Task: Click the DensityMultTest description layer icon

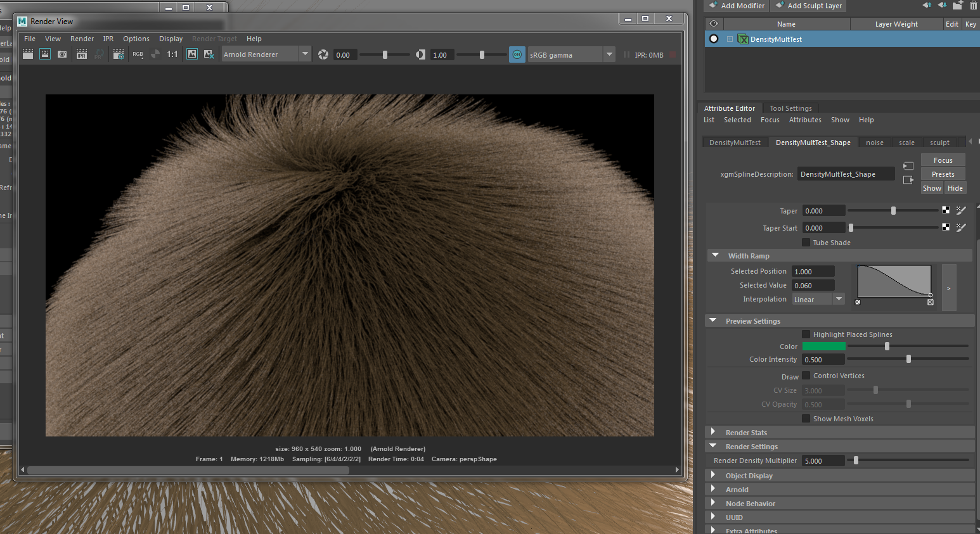Action: tap(743, 39)
